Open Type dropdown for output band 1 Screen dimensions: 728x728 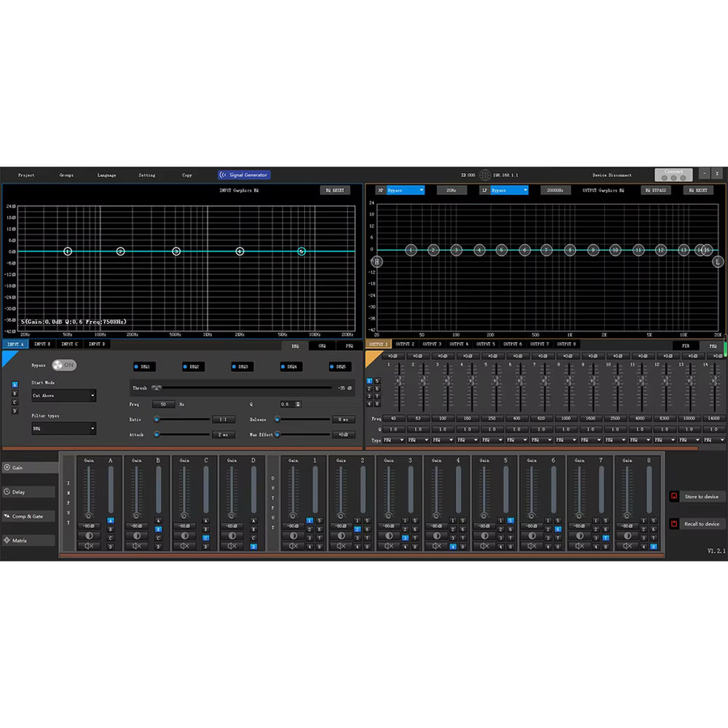point(394,440)
